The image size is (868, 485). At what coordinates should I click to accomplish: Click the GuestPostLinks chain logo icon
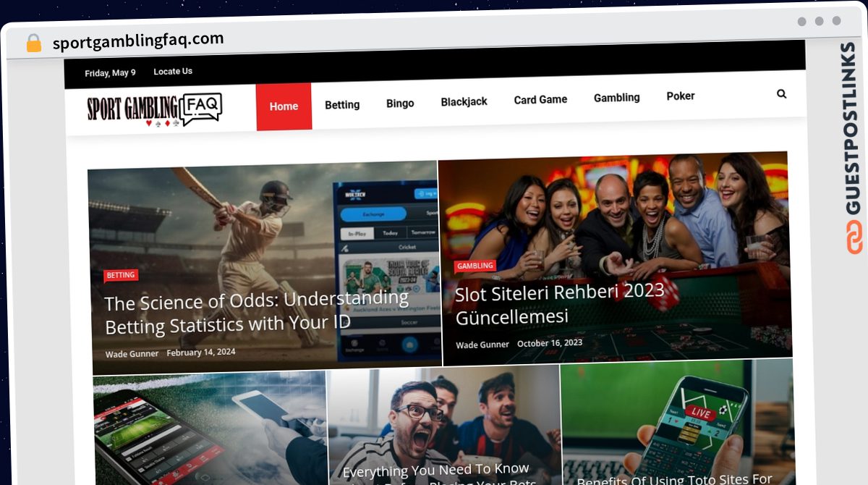click(854, 237)
